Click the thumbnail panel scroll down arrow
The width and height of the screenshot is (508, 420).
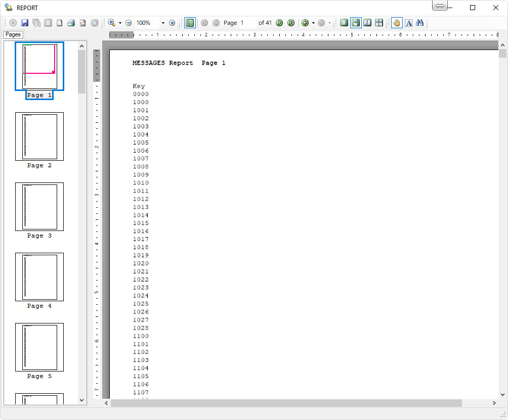(x=81, y=400)
